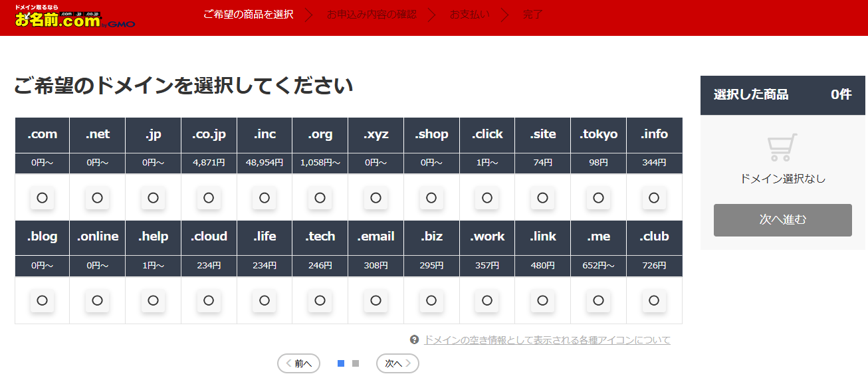The image size is (868, 380).
Task: Click the 74円 price cell
Action: click(x=542, y=163)
